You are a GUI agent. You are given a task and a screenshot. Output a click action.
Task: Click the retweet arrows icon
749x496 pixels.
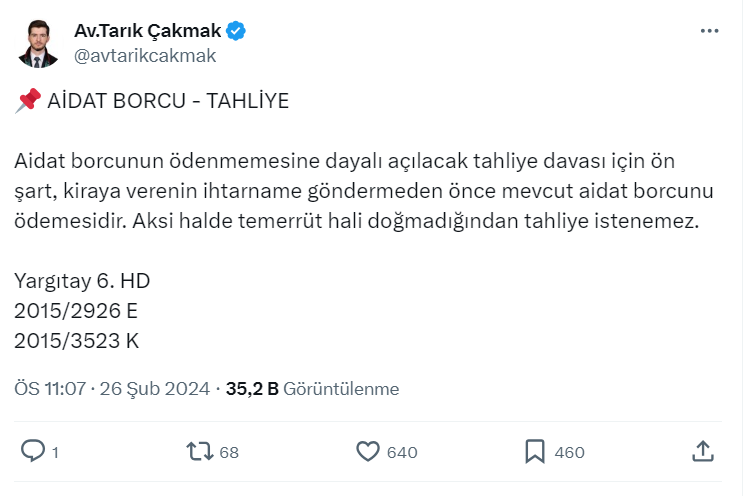201,451
